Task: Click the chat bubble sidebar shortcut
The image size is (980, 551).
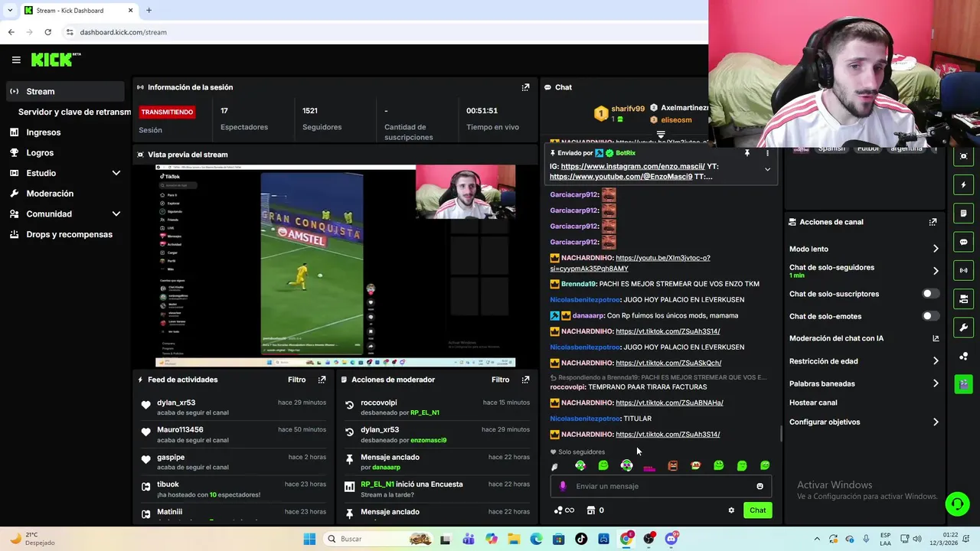Action: (x=963, y=242)
